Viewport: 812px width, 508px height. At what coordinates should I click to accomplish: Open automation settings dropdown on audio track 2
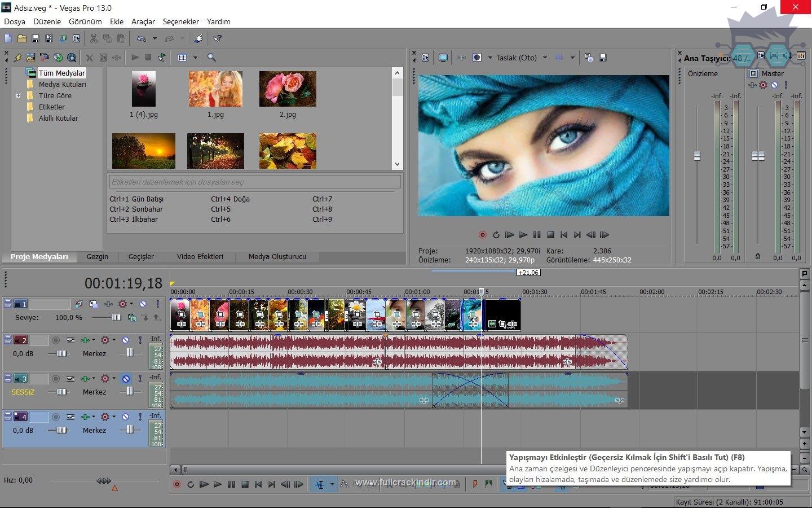tap(114, 340)
